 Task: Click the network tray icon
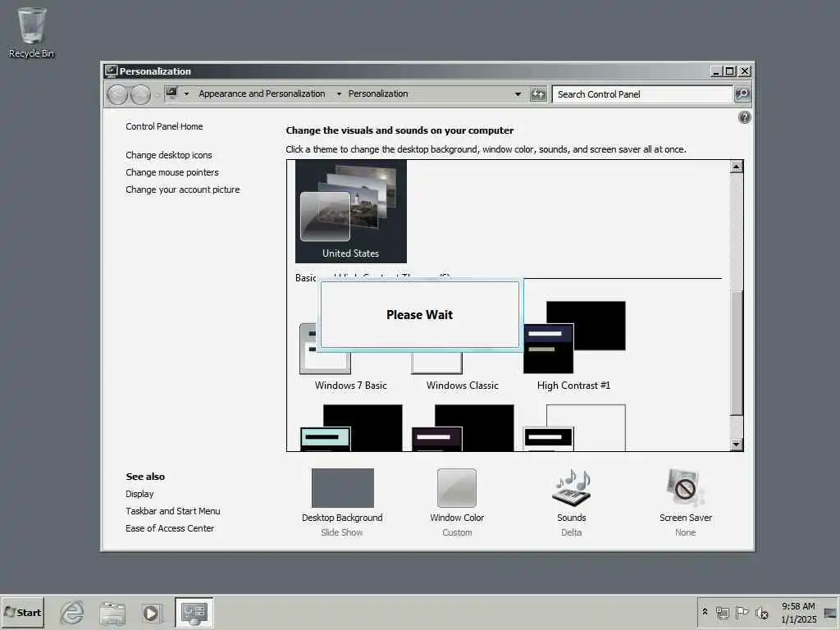(x=722, y=612)
